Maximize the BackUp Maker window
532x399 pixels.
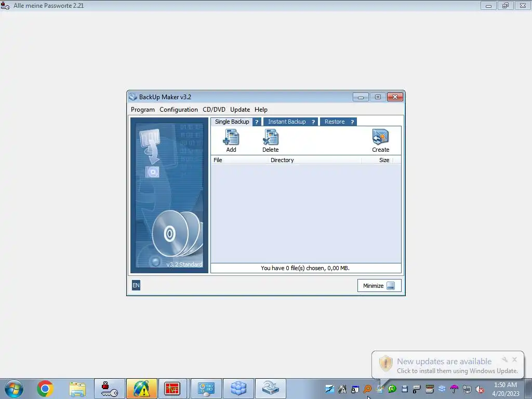(x=378, y=97)
